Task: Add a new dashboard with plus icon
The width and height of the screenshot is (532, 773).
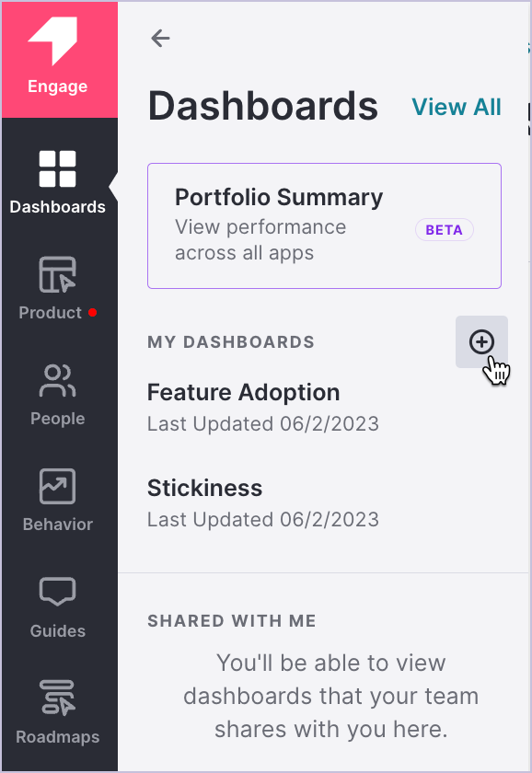Action: coord(481,341)
